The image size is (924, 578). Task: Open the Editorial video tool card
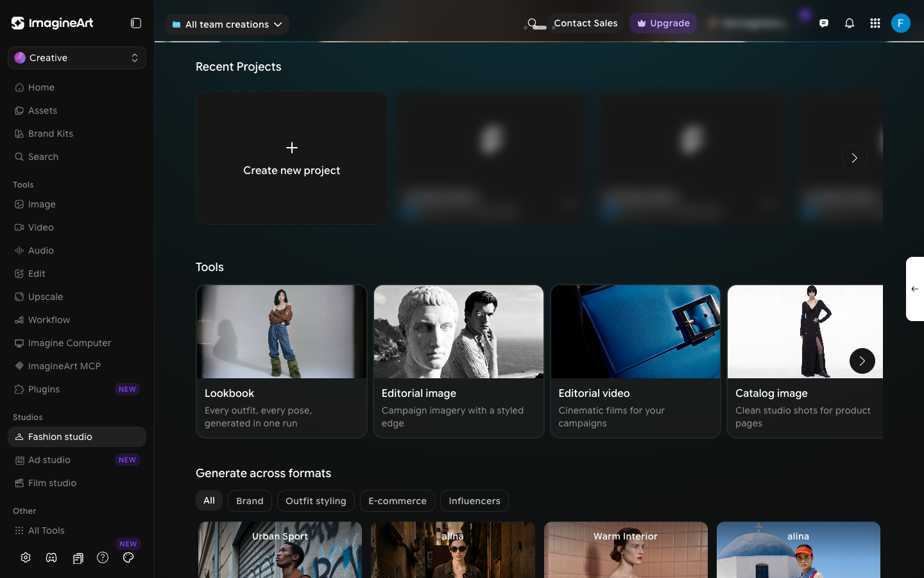(635, 362)
